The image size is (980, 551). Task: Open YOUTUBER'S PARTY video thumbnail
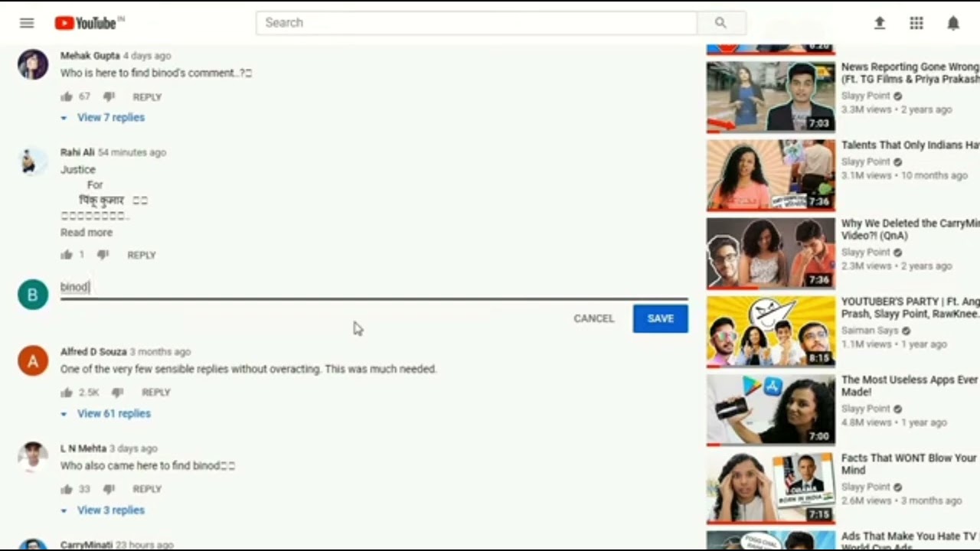point(771,331)
